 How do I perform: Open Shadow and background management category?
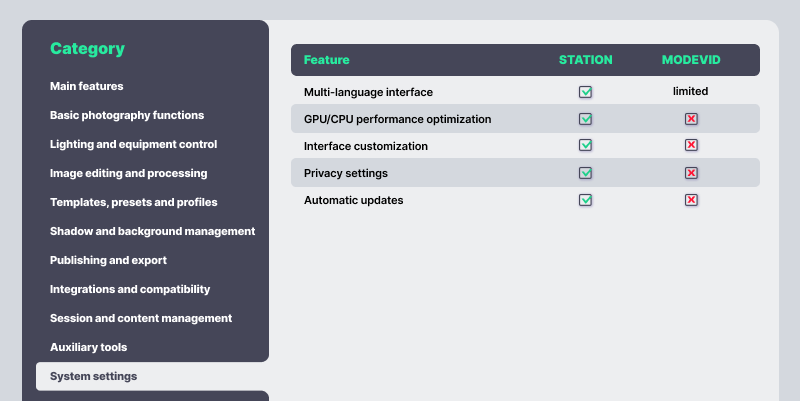(x=152, y=231)
